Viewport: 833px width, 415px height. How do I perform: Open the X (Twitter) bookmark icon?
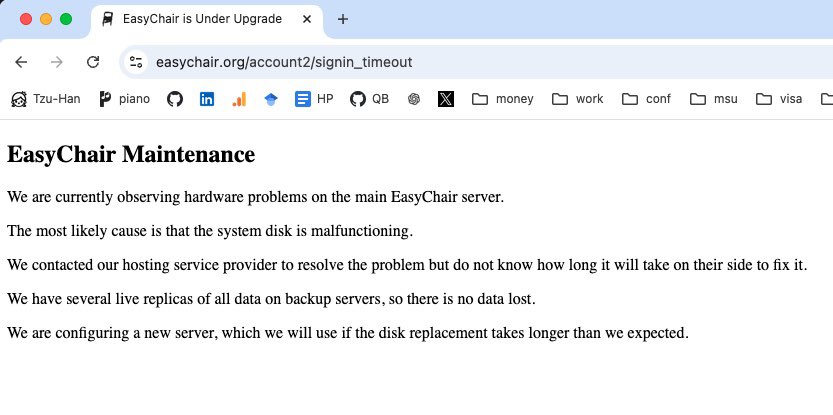446,99
